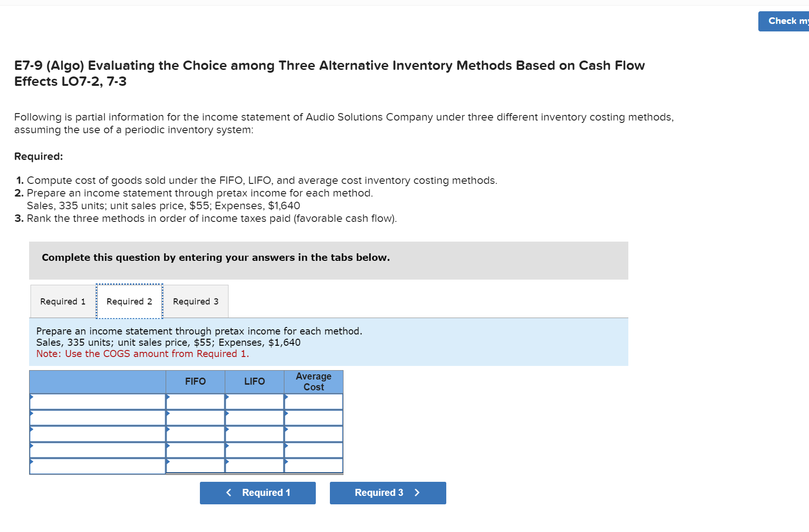Click the first LIFO amount cell

254,402
